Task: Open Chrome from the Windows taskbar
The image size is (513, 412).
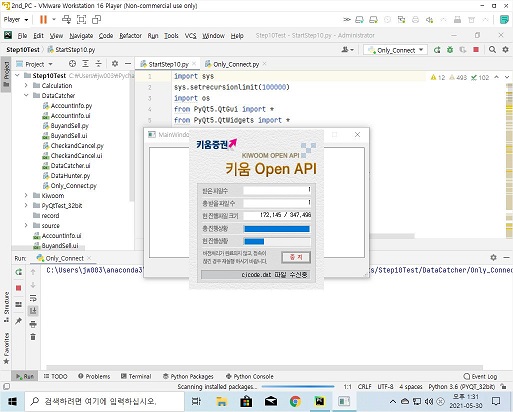Action: pos(295,401)
